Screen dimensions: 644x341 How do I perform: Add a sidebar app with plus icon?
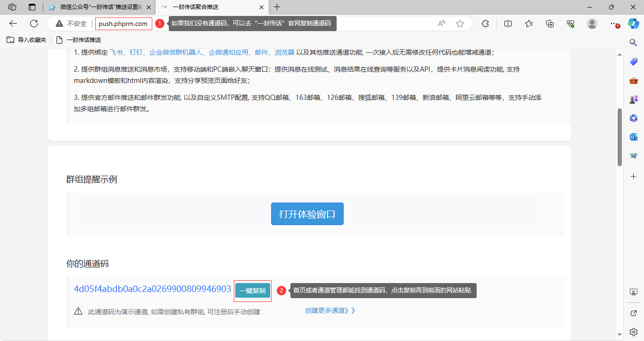(x=634, y=176)
